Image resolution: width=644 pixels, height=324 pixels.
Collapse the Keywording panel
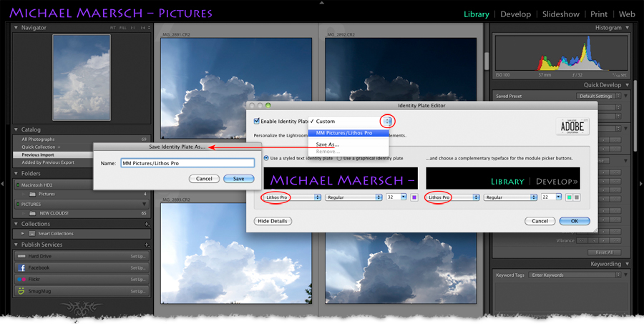627,264
